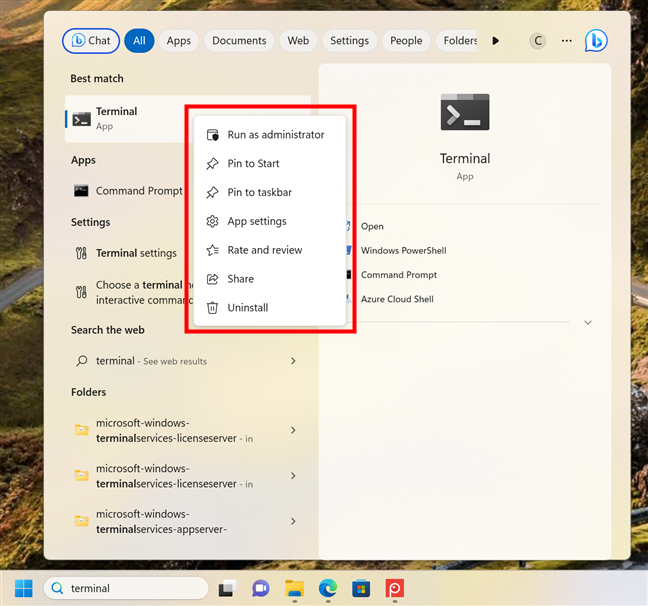Viewport: 648px width, 606px height.
Task: Expand the actions list chevron in preview pane
Action: [x=588, y=322]
